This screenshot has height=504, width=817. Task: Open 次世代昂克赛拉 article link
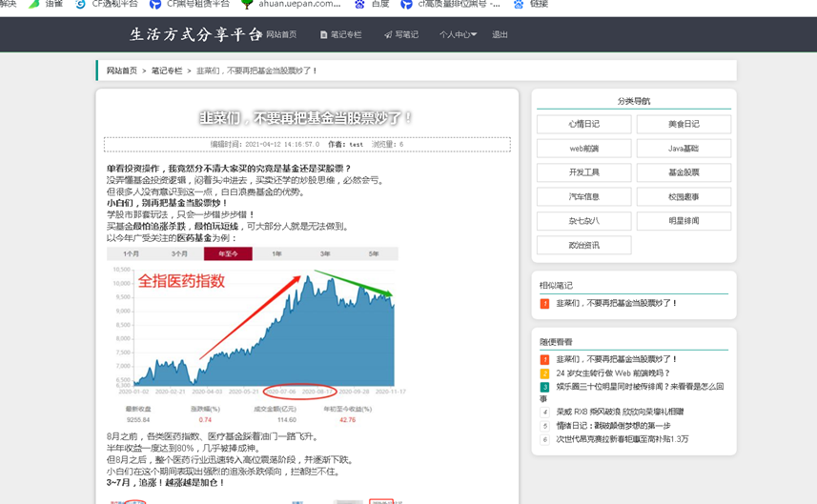(623, 439)
